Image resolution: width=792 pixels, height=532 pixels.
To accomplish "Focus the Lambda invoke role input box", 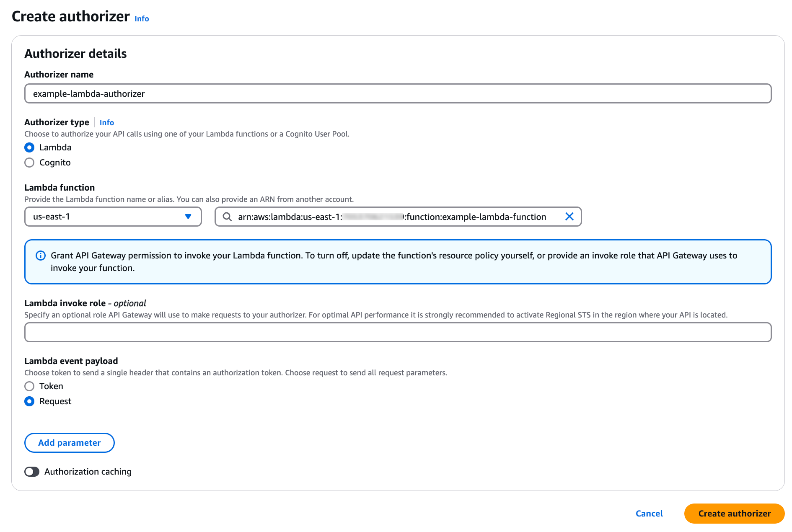I will (x=397, y=332).
